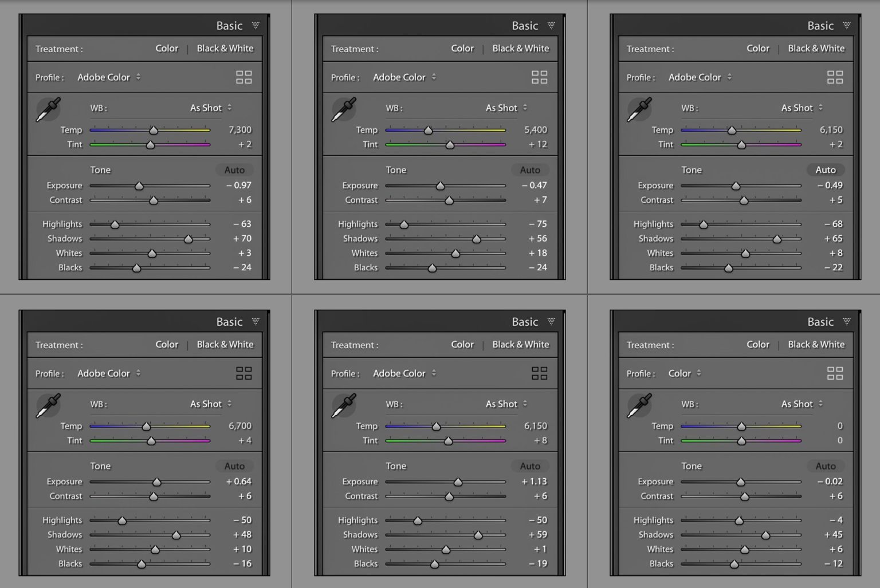Select White Balance eyedropper in the Temp 0 panel
Screen dimensions: 880x588
[x=640, y=405]
